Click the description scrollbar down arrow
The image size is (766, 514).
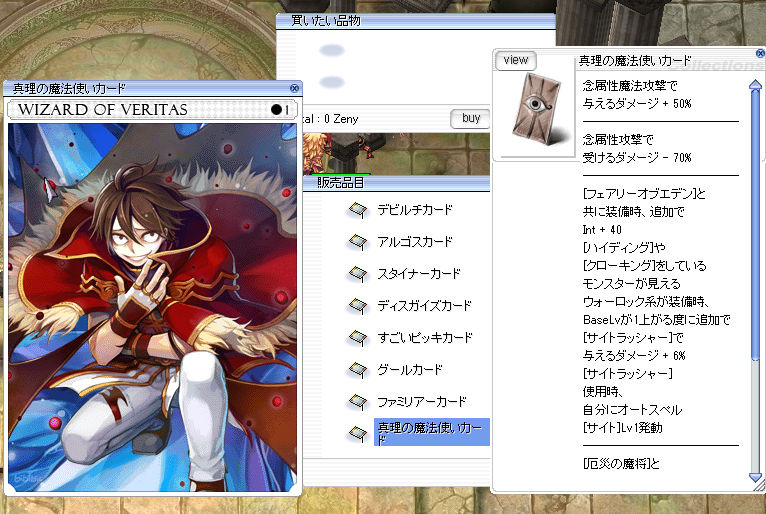[x=756, y=478]
